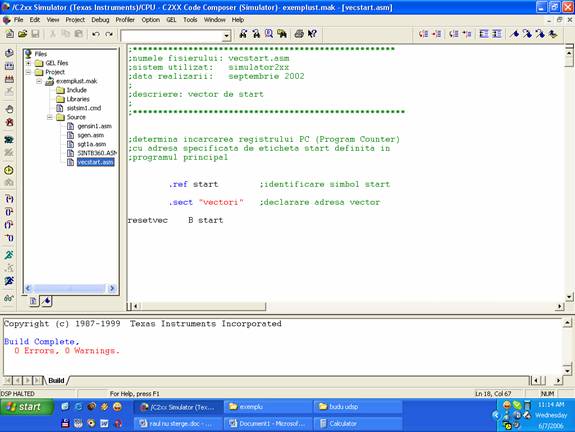Select gensin1.asm in Source folder
575x432 pixels.
[x=95, y=126]
